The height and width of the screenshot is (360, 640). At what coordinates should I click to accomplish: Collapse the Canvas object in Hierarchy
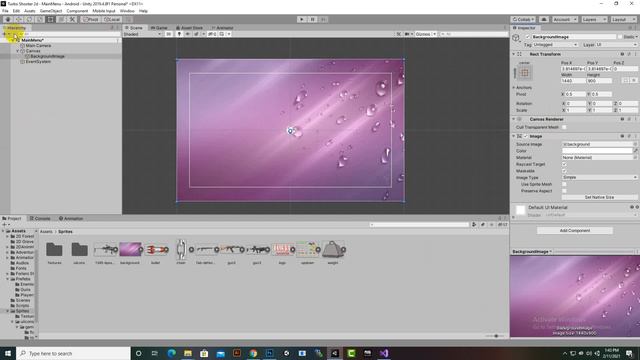[x=18, y=51]
